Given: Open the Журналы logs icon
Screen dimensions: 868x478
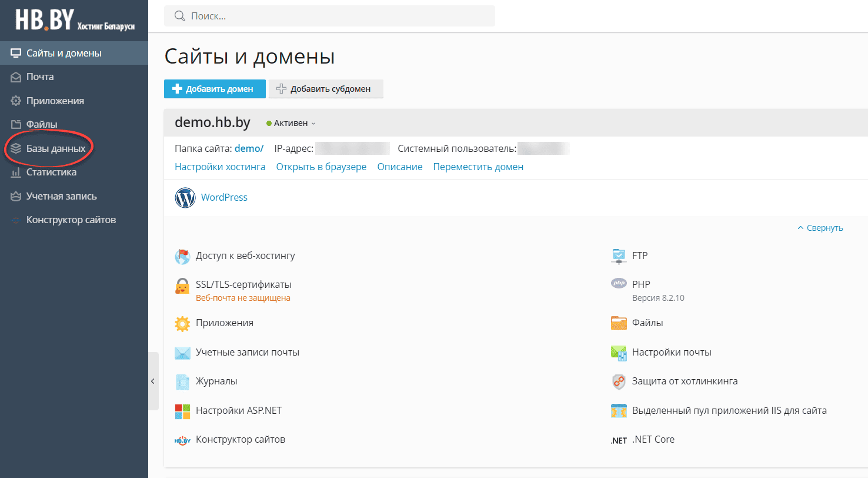Looking at the screenshot, I should (x=182, y=382).
